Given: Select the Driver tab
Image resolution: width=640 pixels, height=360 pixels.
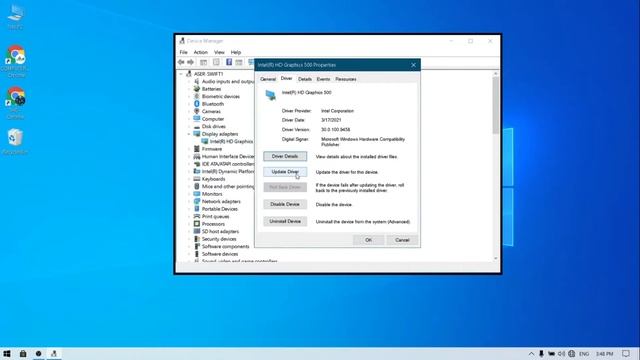Looking at the screenshot, I should pos(287,78).
